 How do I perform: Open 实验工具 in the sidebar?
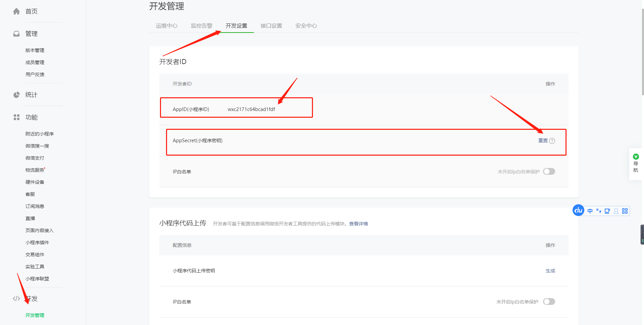click(x=35, y=267)
